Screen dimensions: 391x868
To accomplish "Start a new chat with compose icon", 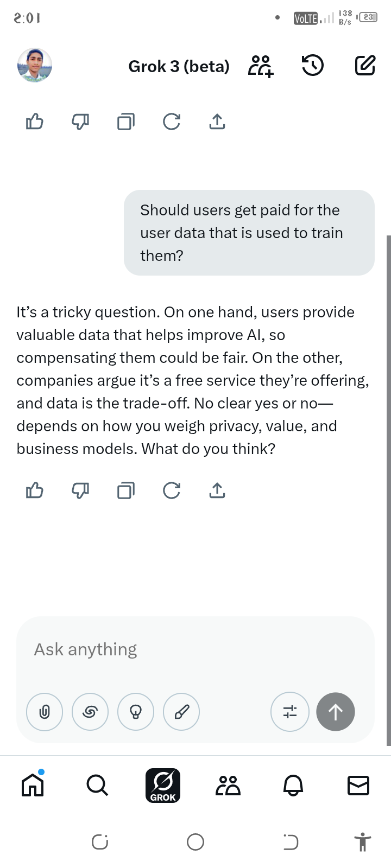I will tap(365, 66).
